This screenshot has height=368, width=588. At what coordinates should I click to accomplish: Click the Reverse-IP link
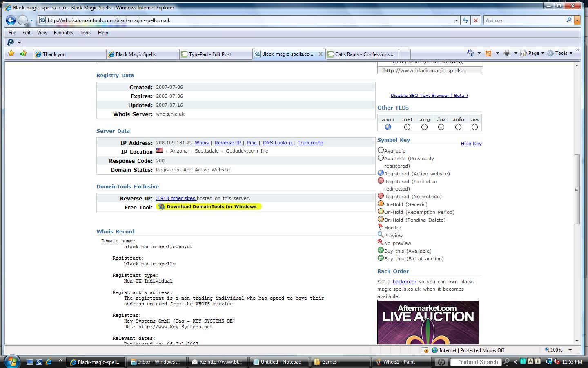pos(228,143)
